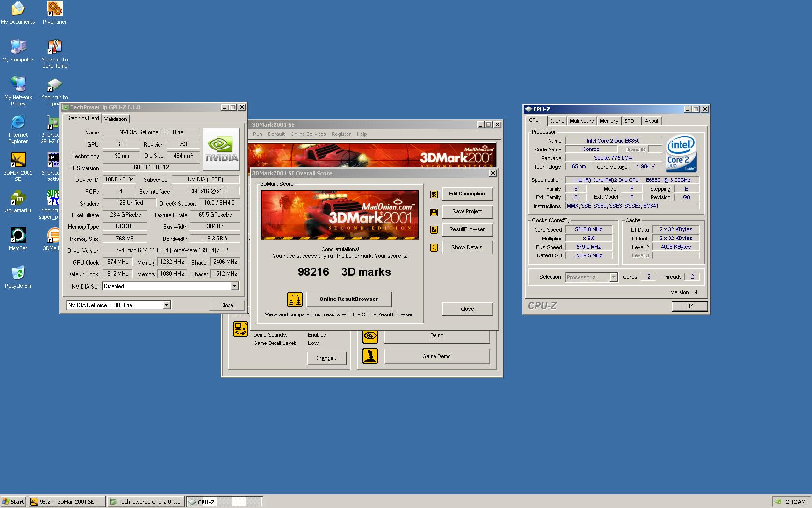Screen dimensions: 812x508
Task: Select TechPowerUp GPU-Z taskbar item
Action: click(x=146, y=502)
